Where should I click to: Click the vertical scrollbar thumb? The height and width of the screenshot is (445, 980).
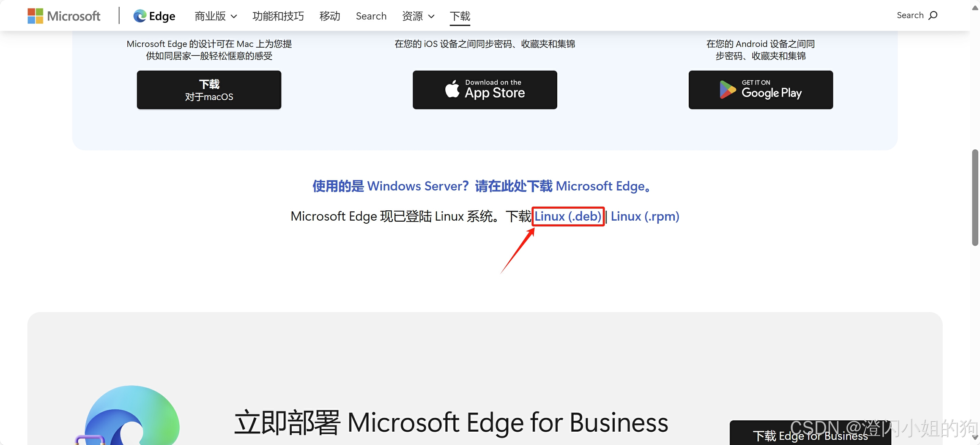975,198
